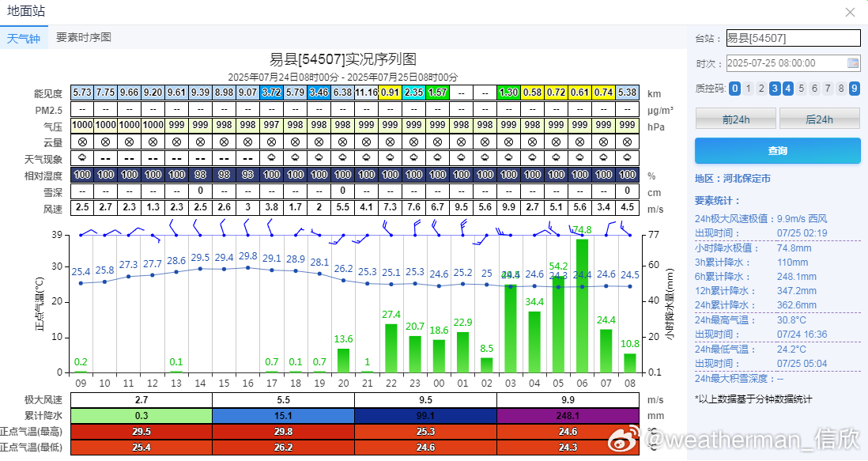
Task: Click the 27.4 rainfall bar at hour 22
Action: pyautogui.click(x=391, y=348)
